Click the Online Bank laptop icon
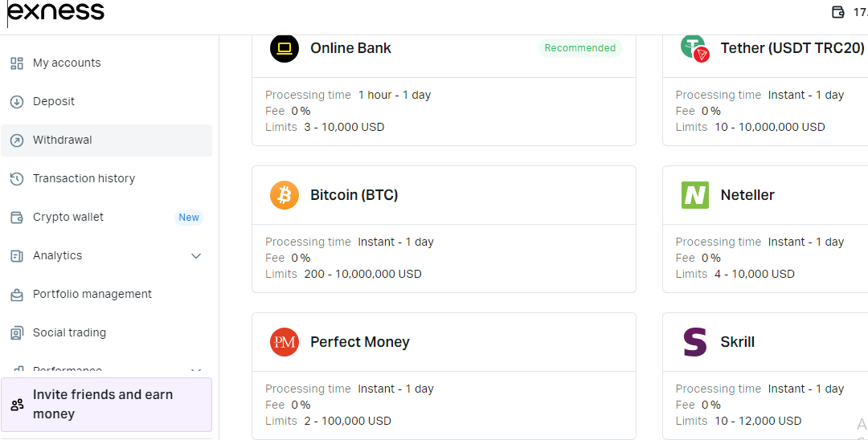 (285, 48)
